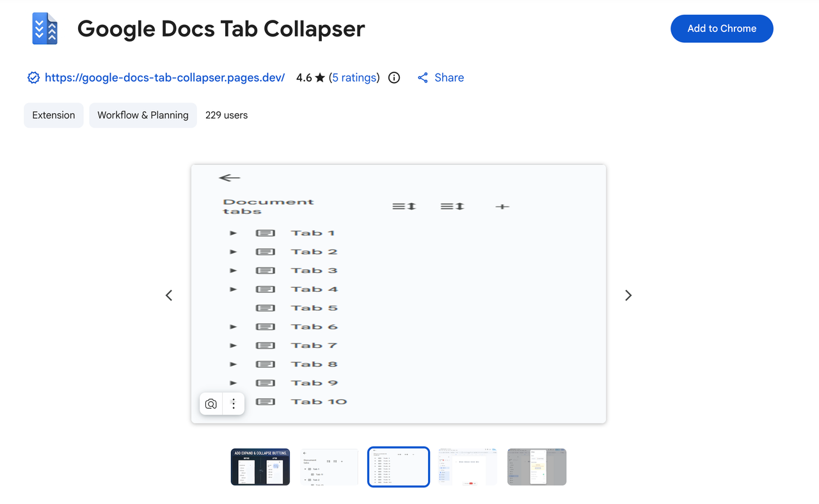
Task: Click the document icon beside Tab 10
Action: [266, 402]
